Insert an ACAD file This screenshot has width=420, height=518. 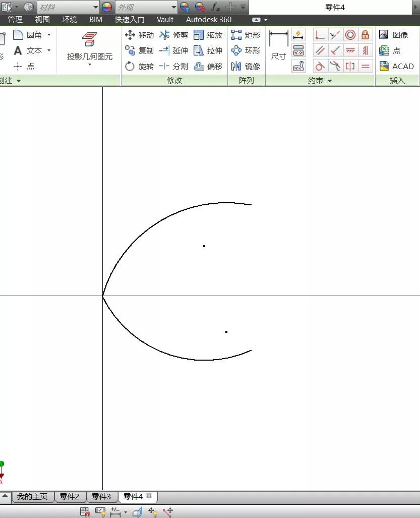(x=396, y=67)
